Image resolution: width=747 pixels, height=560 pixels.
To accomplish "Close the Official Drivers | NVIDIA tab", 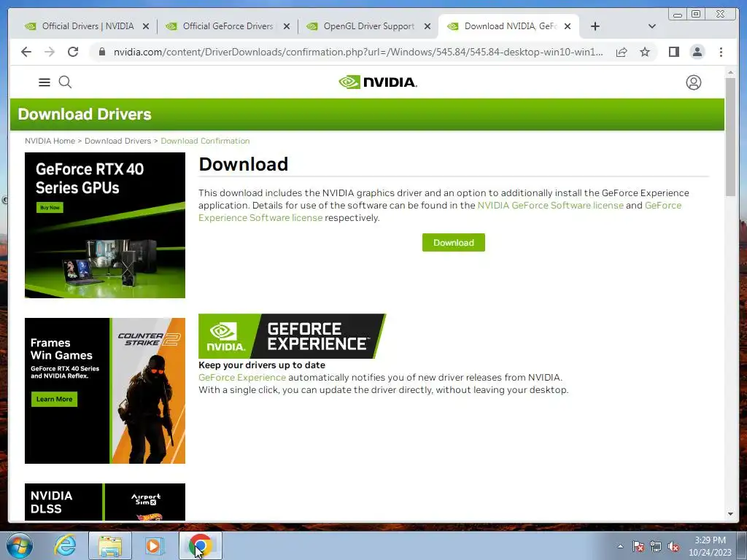I will click(x=146, y=27).
